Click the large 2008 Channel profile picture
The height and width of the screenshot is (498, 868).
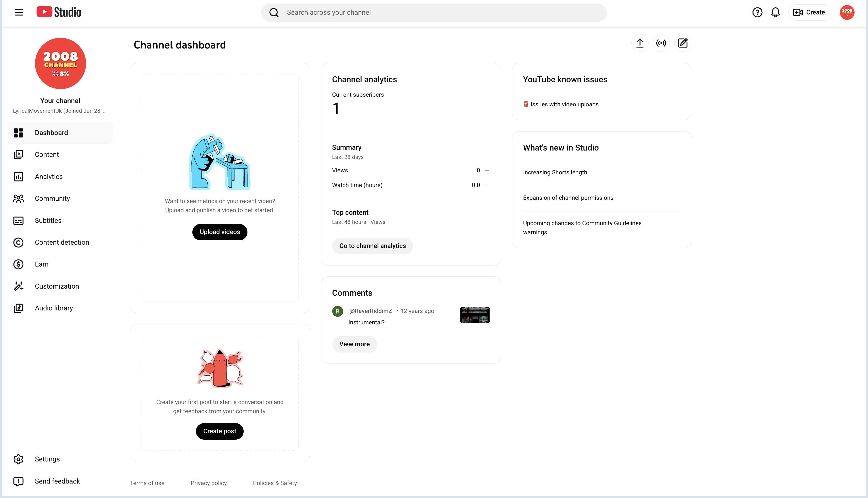click(61, 63)
